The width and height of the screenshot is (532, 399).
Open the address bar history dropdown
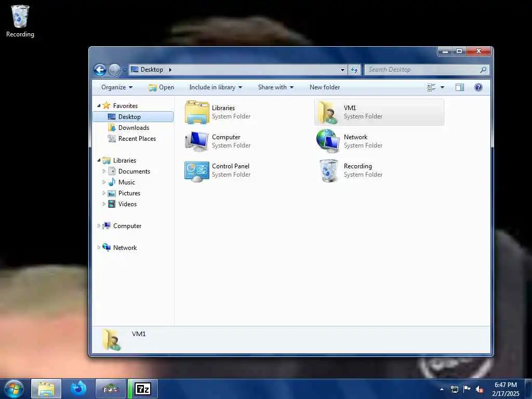click(343, 70)
